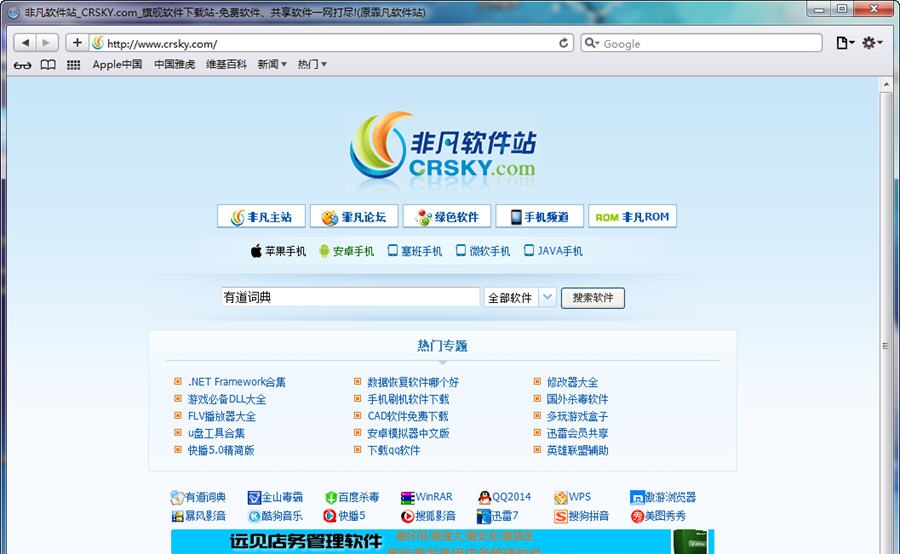Open .NET Framework合集 topic
This screenshot has height=554, width=900.
(237, 382)
